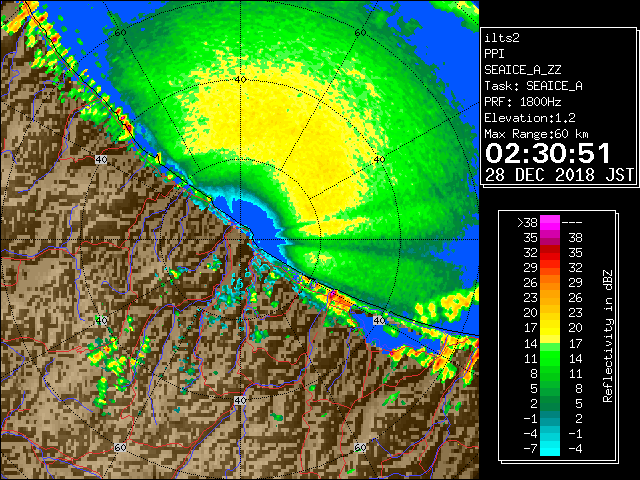
Task: Pick the red swatch beside left 32
Action: point(550,253)
